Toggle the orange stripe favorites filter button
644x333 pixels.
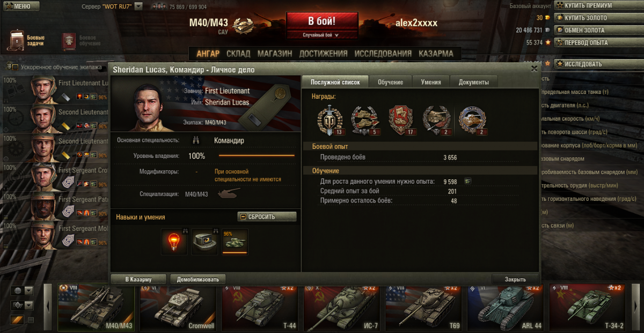(18, 320)
